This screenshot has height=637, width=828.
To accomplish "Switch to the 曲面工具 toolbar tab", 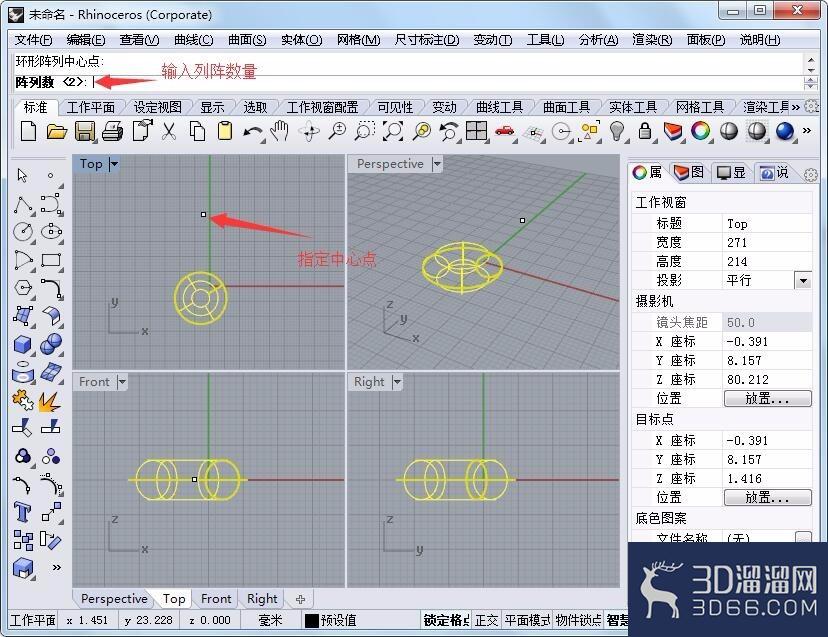I will pyautogui.click(x=567, y=107).
